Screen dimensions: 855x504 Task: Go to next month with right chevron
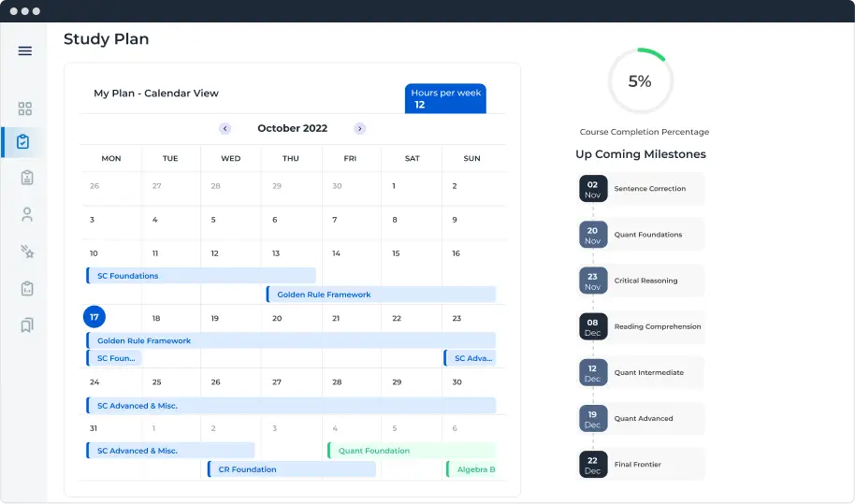359,129
